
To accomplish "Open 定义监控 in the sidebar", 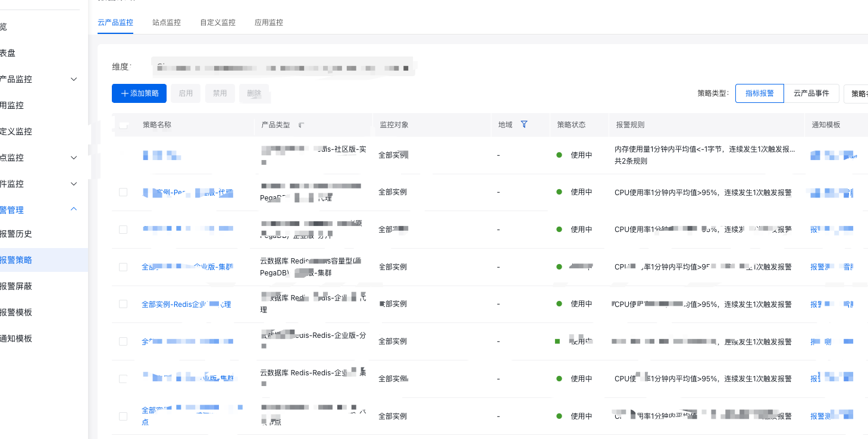I will click(16, 131).
